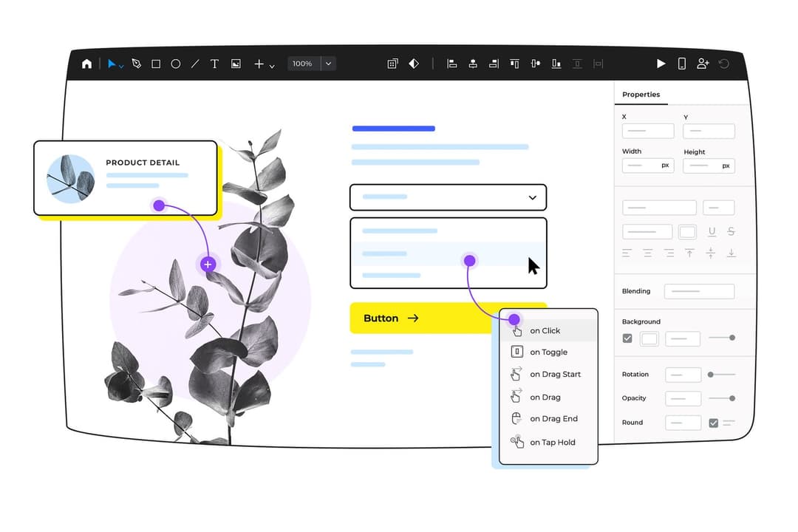
Task: Click the text color swatch
Action: point(687,232)
